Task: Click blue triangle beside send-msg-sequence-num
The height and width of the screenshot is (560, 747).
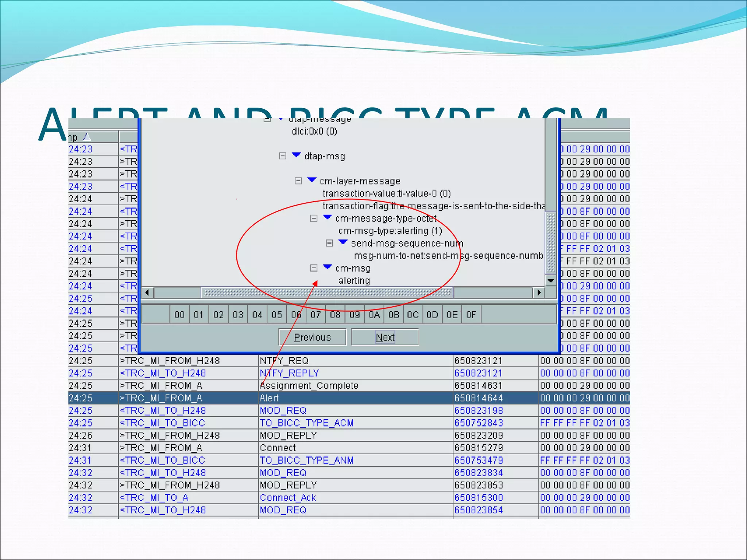Action: click(x=343, y=242)
